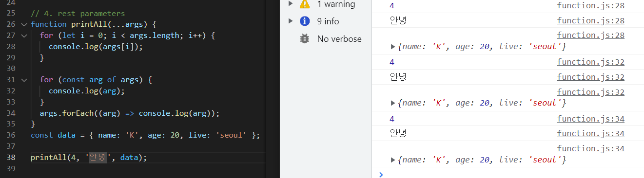
Task: Click the const data declaration on line 36
Action: tap(145, 135)
